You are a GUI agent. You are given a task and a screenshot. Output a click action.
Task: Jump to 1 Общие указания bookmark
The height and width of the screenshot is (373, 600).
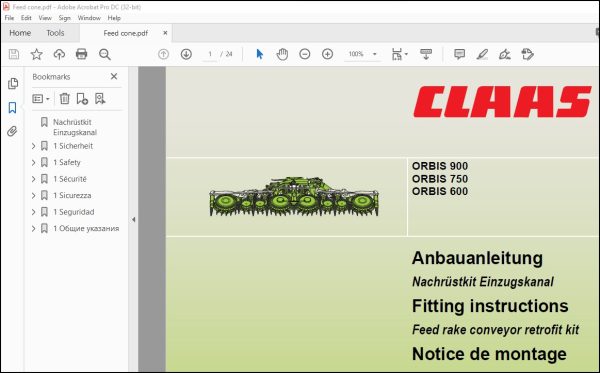86,228
